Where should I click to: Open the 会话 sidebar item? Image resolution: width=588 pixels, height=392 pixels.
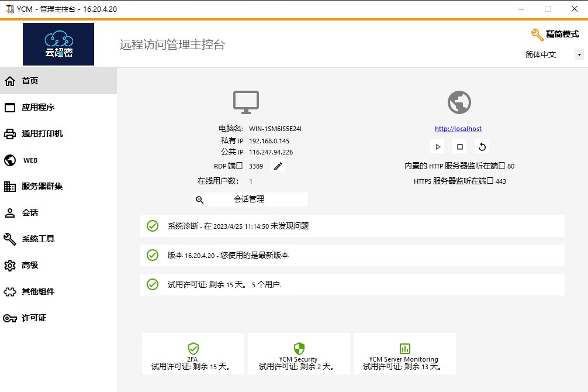pyautogui.click(x=58, y=212)
